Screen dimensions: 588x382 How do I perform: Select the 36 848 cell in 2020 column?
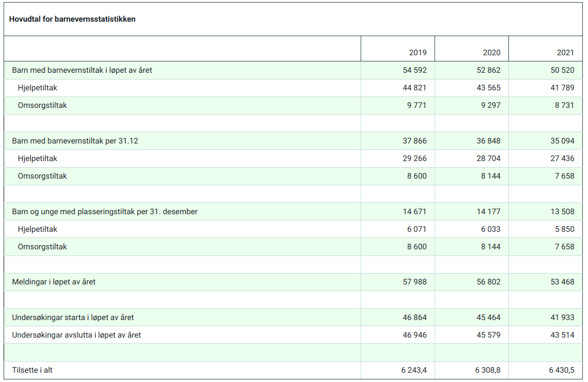tap(488, 141)
